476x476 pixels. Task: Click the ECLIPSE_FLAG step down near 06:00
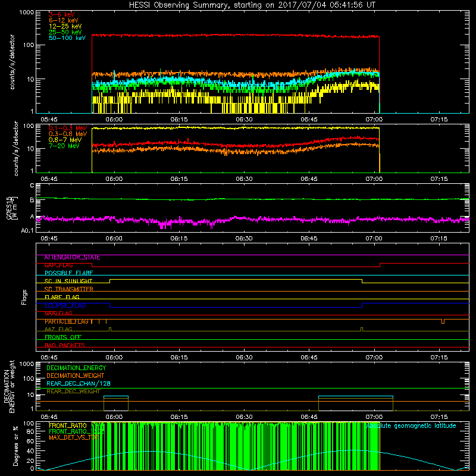click(110, 305)
